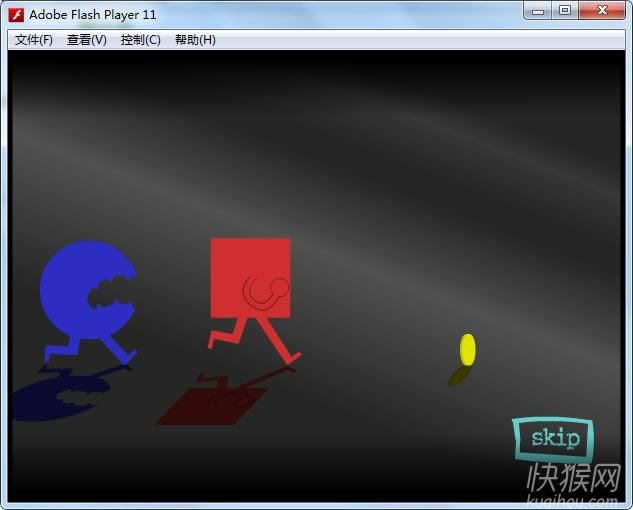Image resolution: width=633 pixels, height=510 pixels.
Task: Open the 帮助(H) menu
Action: tap(195, 40)
